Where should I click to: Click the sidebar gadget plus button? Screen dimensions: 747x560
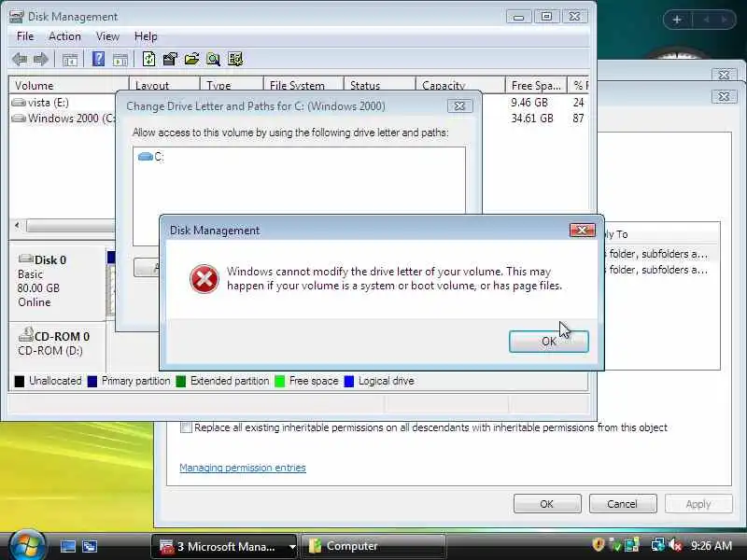coord(677,20)
